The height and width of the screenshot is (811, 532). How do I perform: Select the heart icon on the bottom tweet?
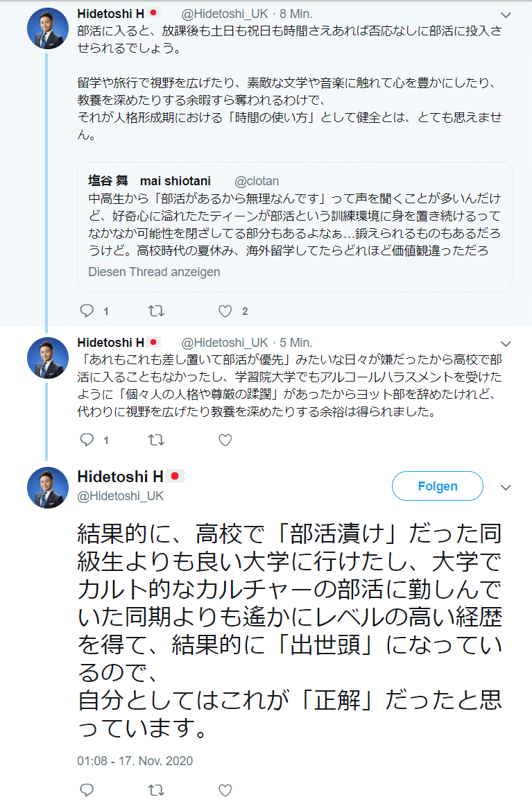pos(224,789)
